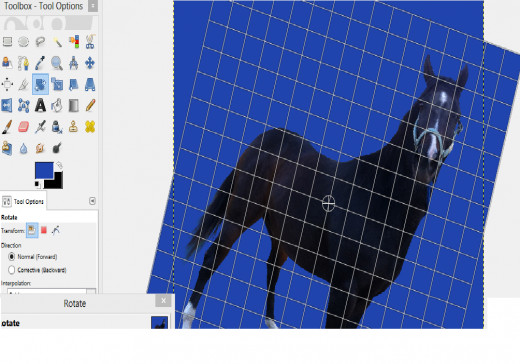
Task: Select the Bucket Fill tool
Action: click(x=57, y=105)
